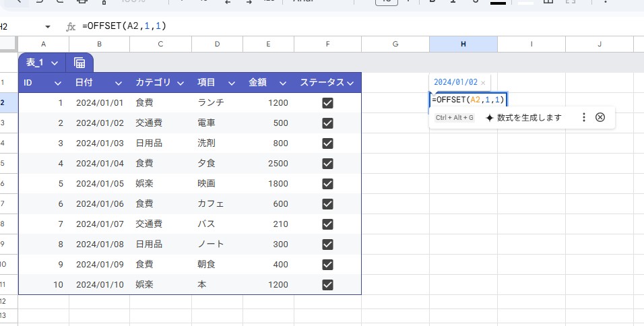
Task: Click the table view calculator icon
Action: 79,63
